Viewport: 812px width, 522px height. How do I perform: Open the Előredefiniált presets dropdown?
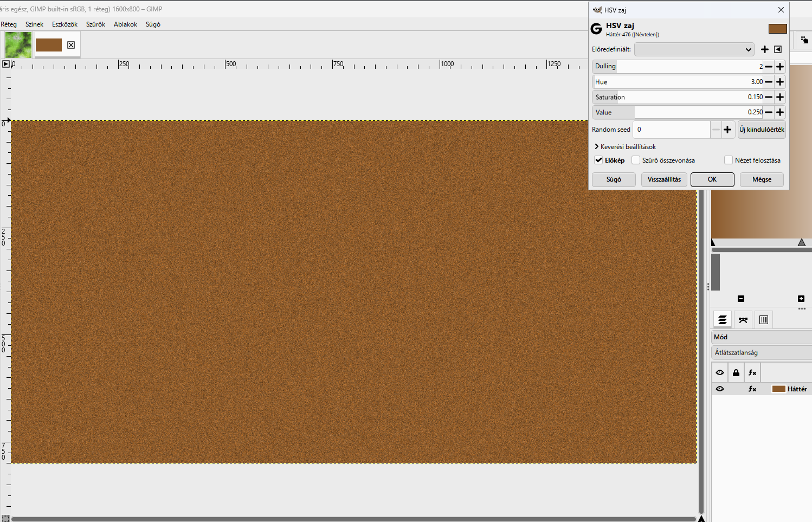(694, 49)
